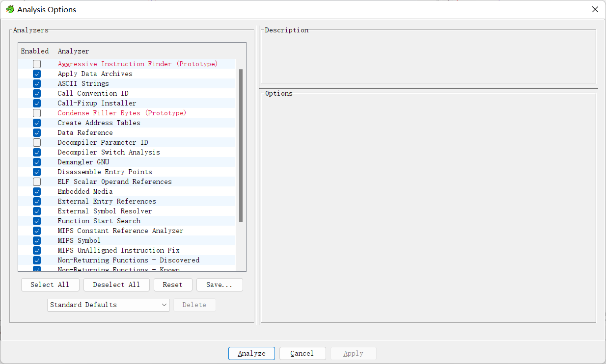Toggle Create Address Tables checkbox

pyautogui.click(x=37, y=123)
